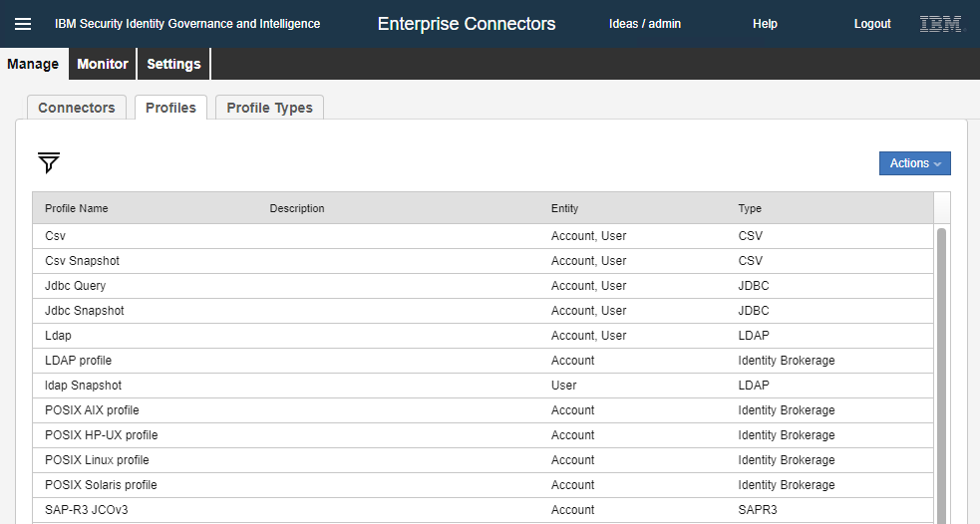Sort by the Profile Name column header
This screenshot has width=980, height=524.
coord(77,208)
